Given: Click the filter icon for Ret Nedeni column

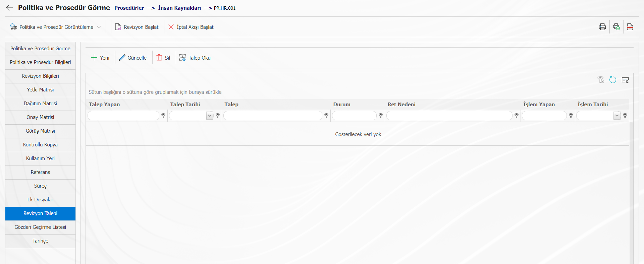Looking at the screenshot, I should tap(517, 116).
